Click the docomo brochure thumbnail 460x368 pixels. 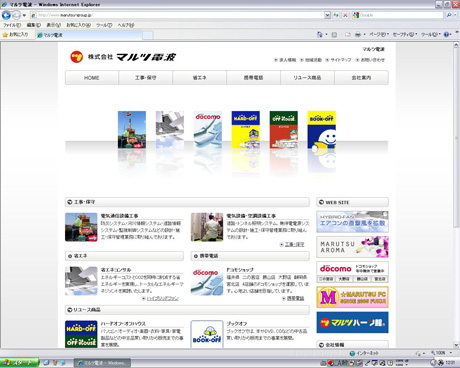208,130
